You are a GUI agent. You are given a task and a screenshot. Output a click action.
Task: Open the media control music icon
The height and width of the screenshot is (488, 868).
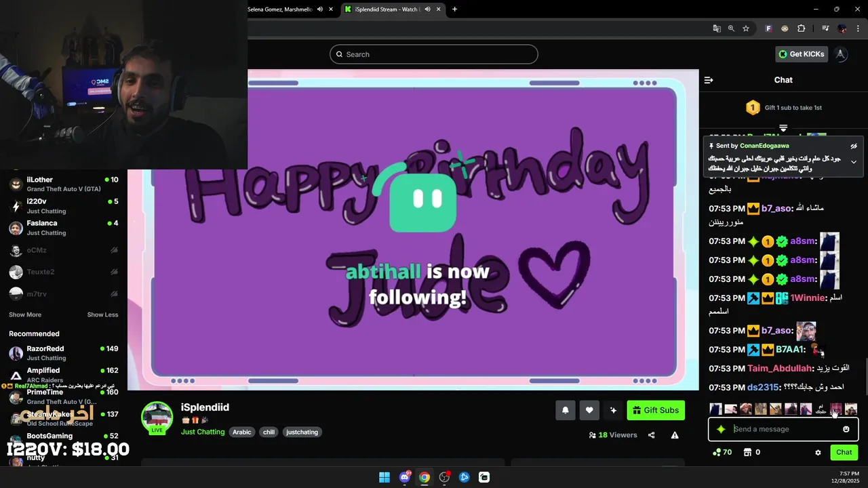825,28
